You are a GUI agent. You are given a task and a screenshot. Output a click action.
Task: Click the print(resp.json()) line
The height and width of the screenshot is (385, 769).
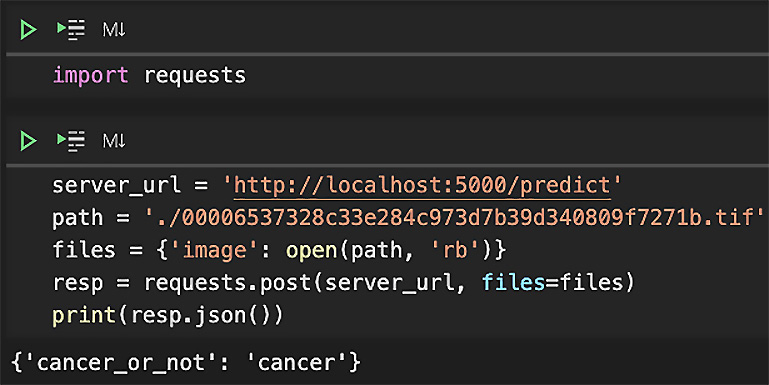pyautogui.click(x=168, y=315)
